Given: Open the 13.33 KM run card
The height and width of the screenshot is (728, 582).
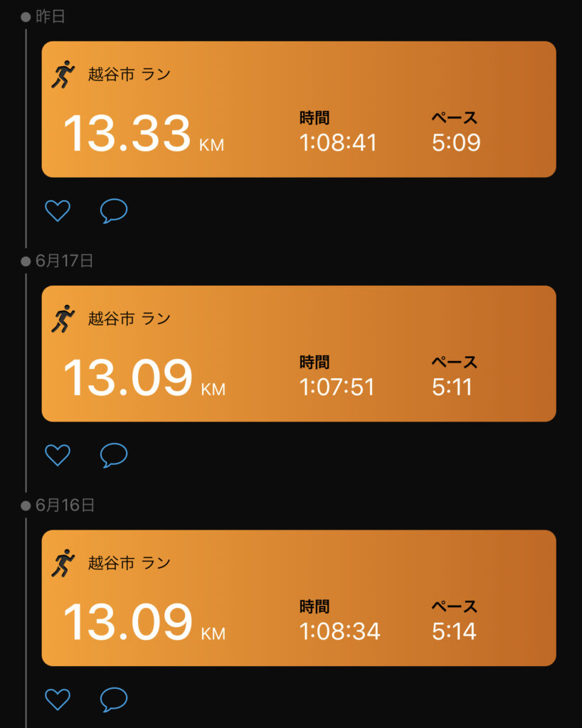Looking at the screenshot, I should click(299, 109).
